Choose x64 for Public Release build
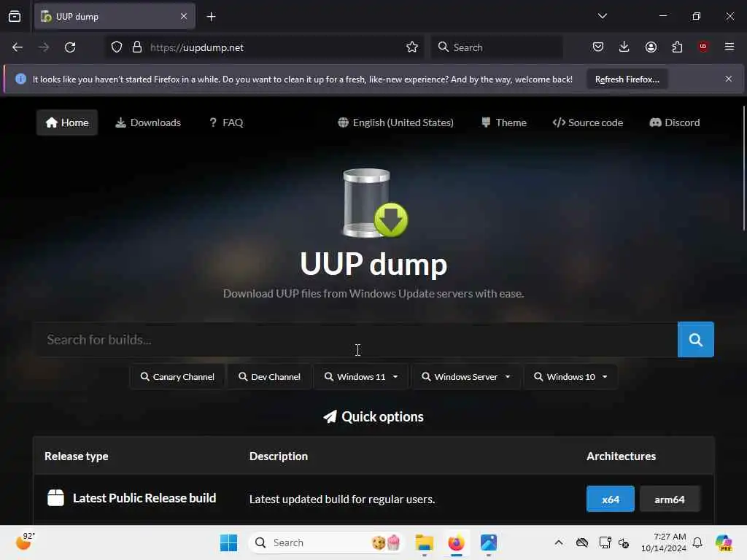747x560 pixels. (611, 499)
